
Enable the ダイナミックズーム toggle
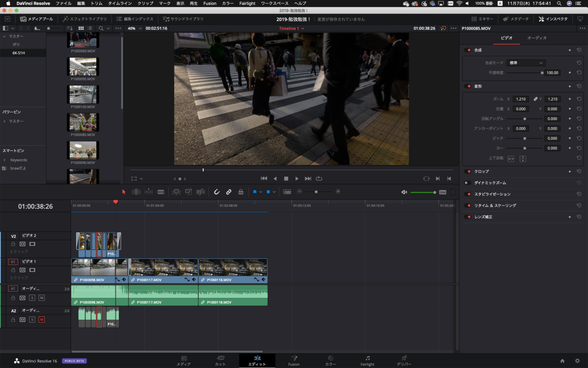(468, 183)
